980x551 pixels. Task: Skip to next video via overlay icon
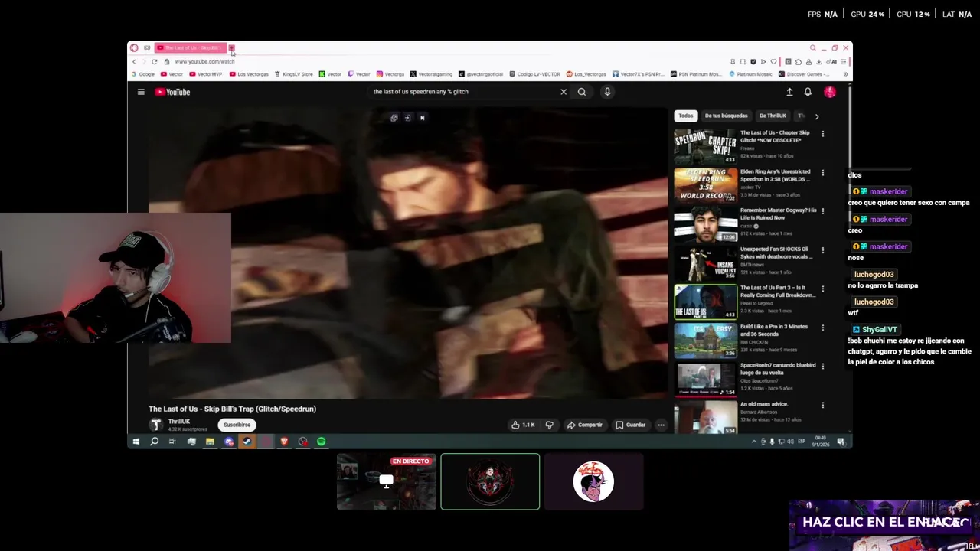(x=422, y=118)
